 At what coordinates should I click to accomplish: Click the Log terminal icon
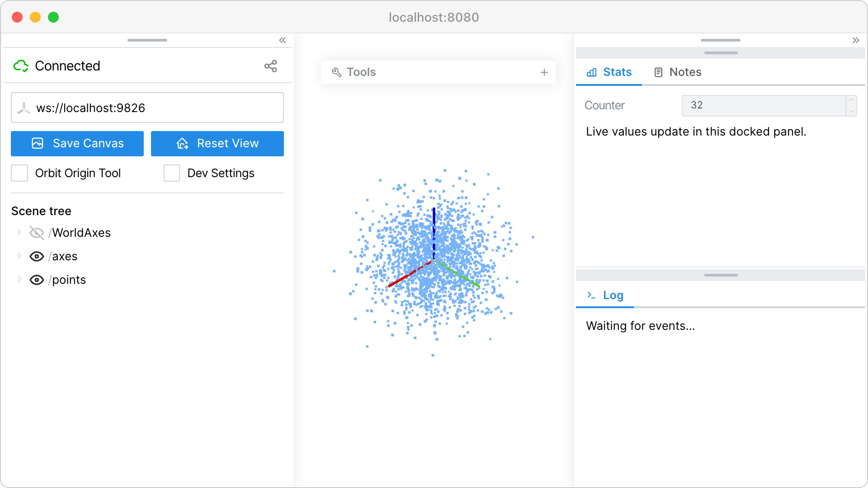(x=591, y=295)
